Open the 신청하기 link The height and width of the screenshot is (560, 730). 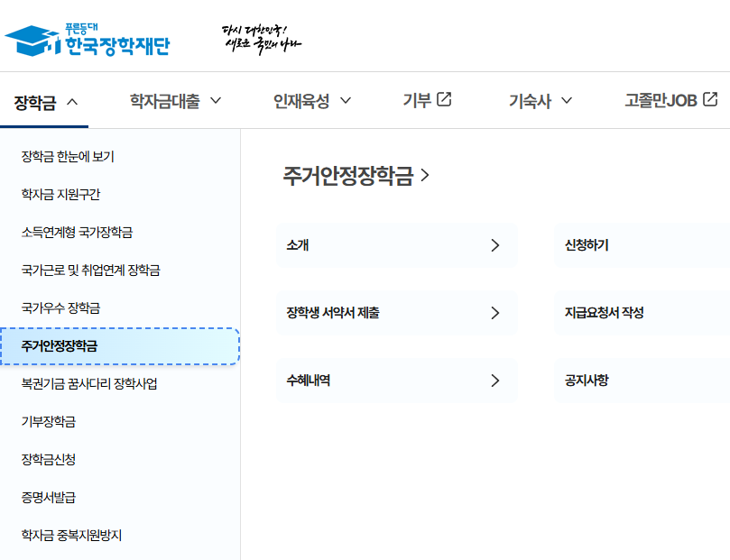click(x=587, y=245)
